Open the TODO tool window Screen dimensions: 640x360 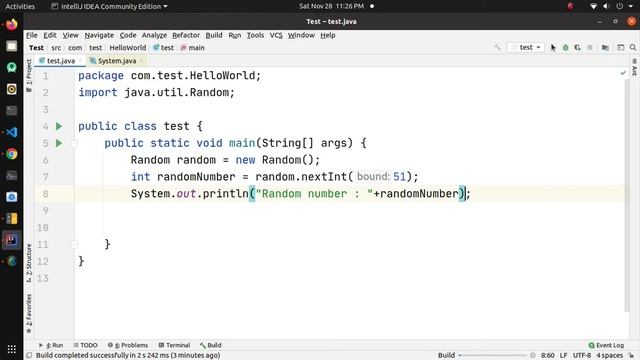tap(85, 345)
